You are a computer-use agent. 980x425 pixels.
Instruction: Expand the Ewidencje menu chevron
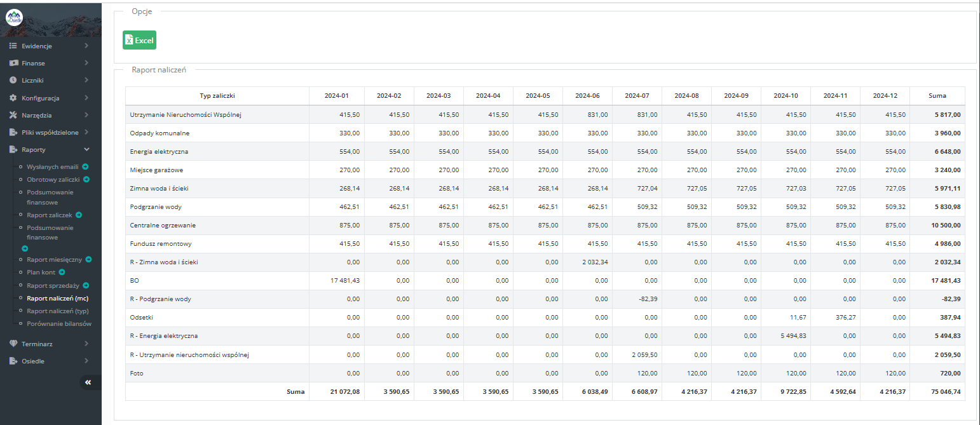86,46
